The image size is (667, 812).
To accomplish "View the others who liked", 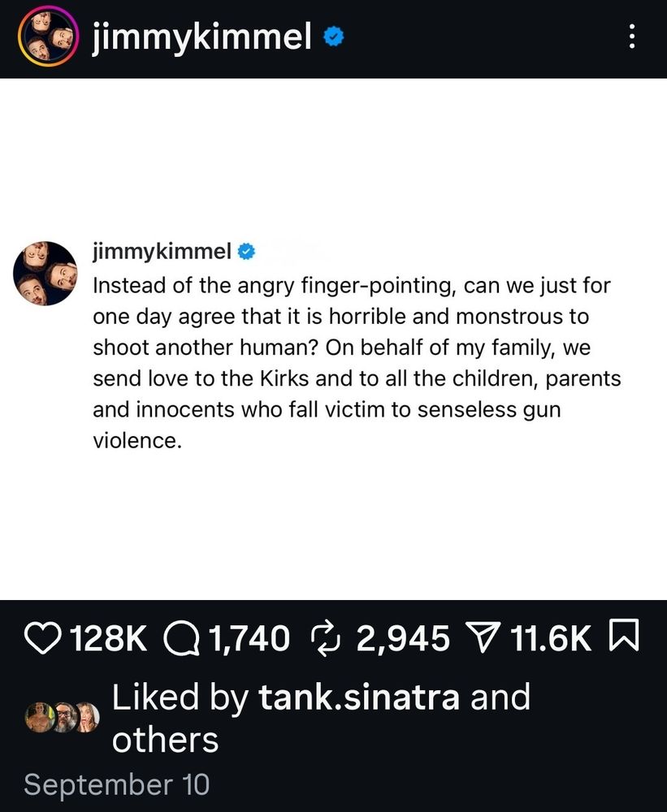I will point(165,740).
